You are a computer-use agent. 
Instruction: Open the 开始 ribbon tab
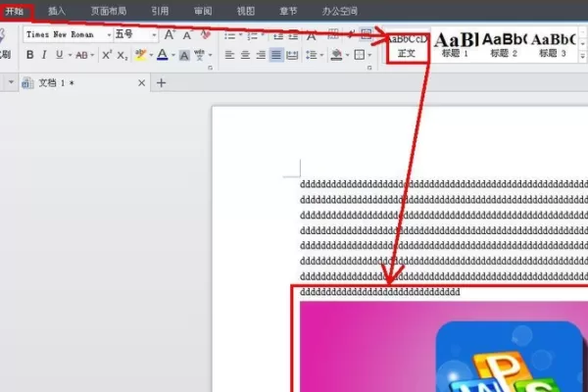point(15,11)
